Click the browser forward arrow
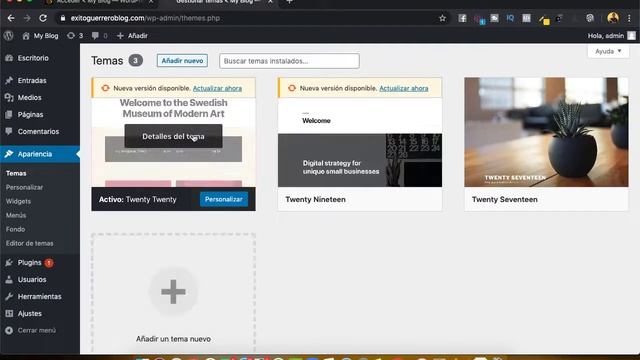Image resolution: width=640 pixels, height=360 pixels. click(27, 18)
